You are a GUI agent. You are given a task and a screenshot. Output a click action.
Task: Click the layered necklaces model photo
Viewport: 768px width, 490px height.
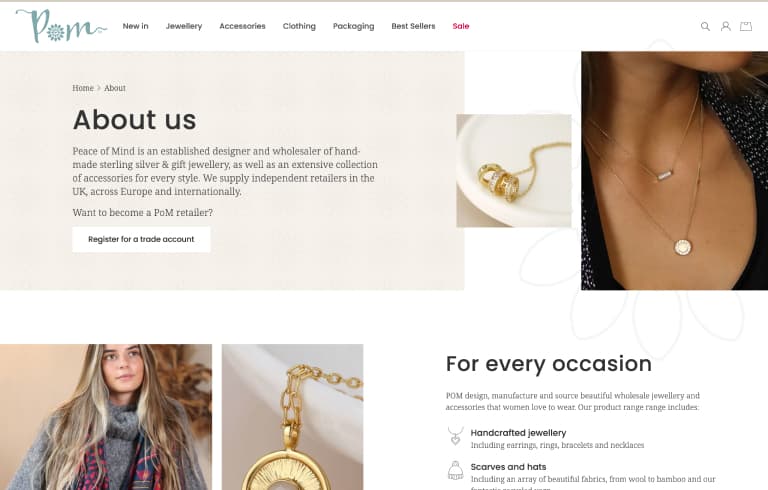[674, 171]
